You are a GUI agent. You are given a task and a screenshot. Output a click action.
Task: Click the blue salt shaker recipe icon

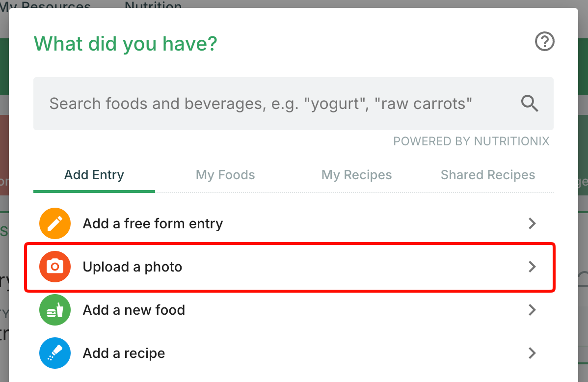pyautogui.click(x=55, y=353)
